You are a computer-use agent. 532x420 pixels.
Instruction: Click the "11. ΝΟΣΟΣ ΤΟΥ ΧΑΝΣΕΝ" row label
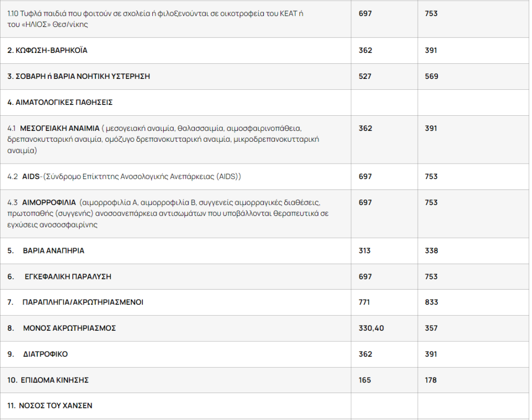50,405
